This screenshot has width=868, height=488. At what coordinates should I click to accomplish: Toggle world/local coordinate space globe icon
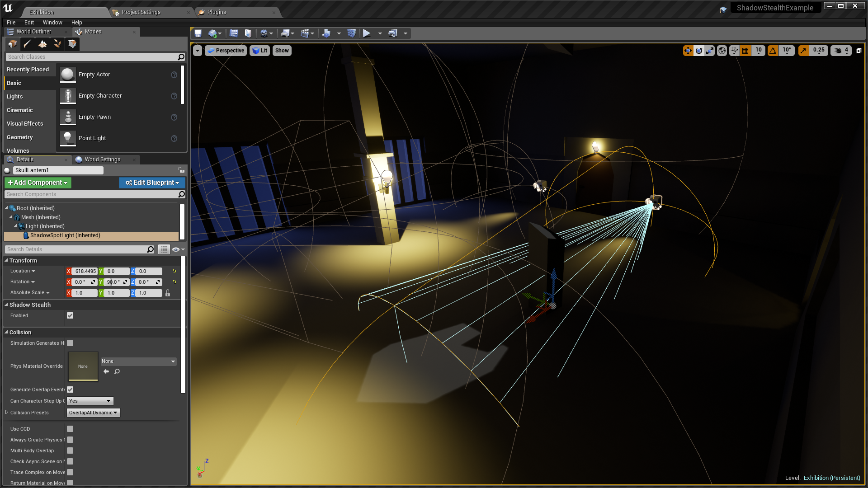pos(722,51)
